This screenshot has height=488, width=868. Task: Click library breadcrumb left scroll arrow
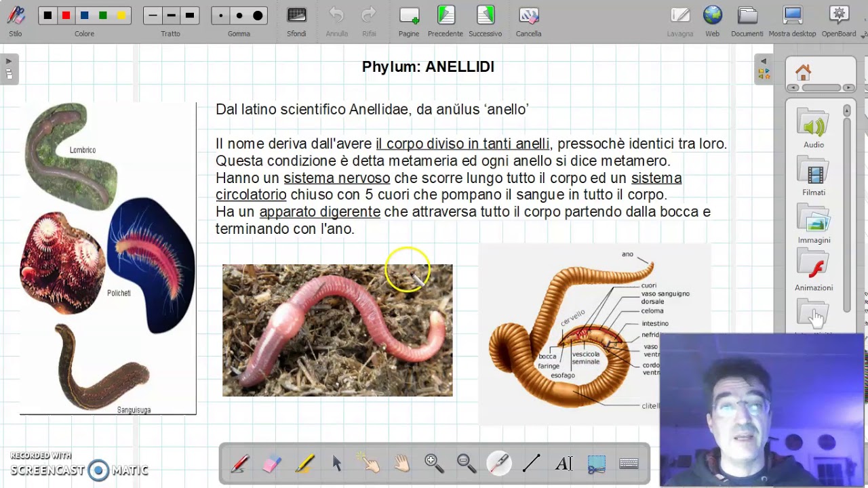pos(793,88)
